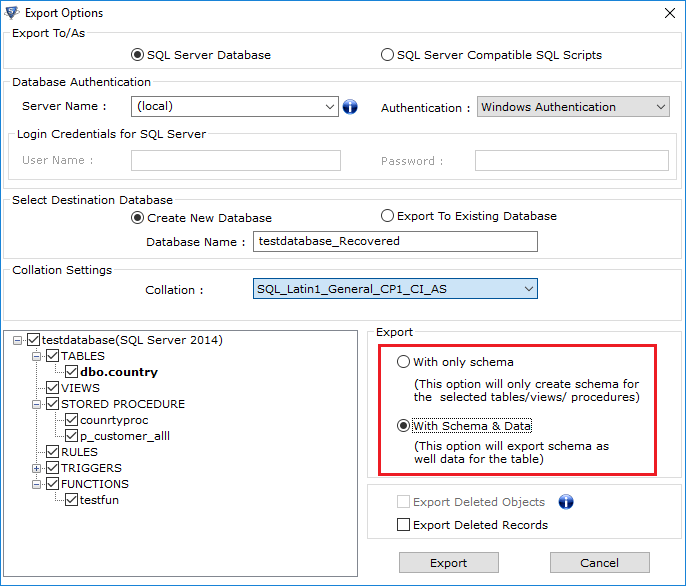Uncheck the RULES checkbox
686x586 pixels.
(x=52, y=452)
